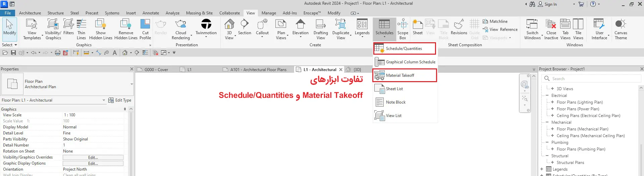Click the Scope Box tool
Image resolution: width=644 pixels, height=176 pixels.
[403, 30]
